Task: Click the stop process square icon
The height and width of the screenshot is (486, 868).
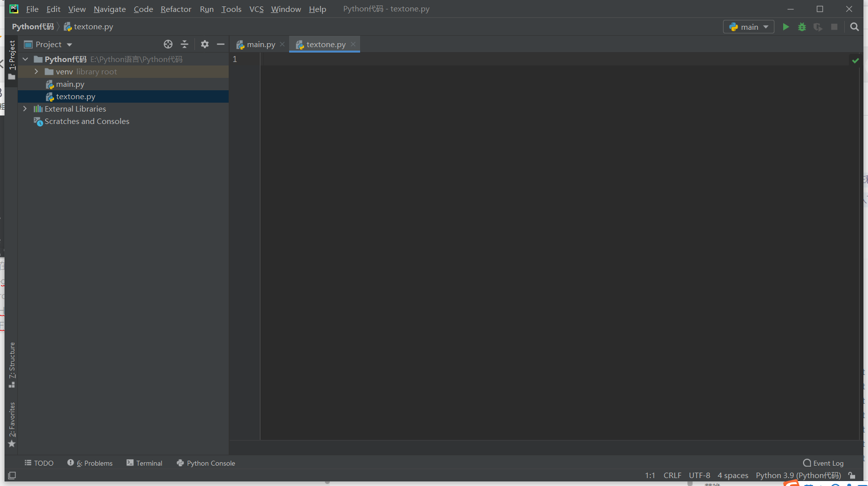Action: click(x=834, y=27)
